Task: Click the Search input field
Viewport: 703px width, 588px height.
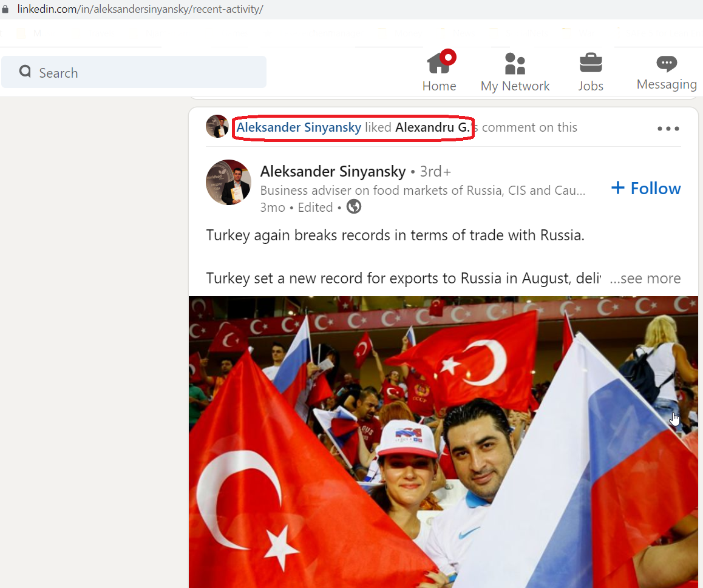Action: (x=134, y=72)
